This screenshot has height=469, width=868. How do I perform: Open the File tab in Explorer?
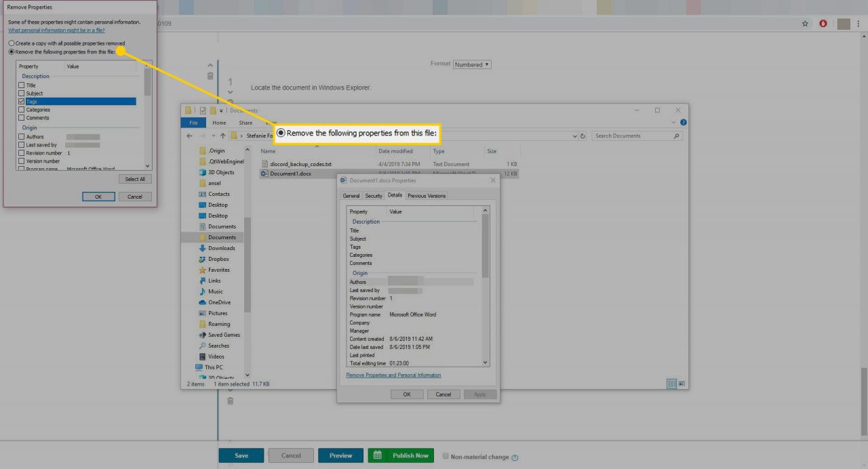[x=193, y=123]
